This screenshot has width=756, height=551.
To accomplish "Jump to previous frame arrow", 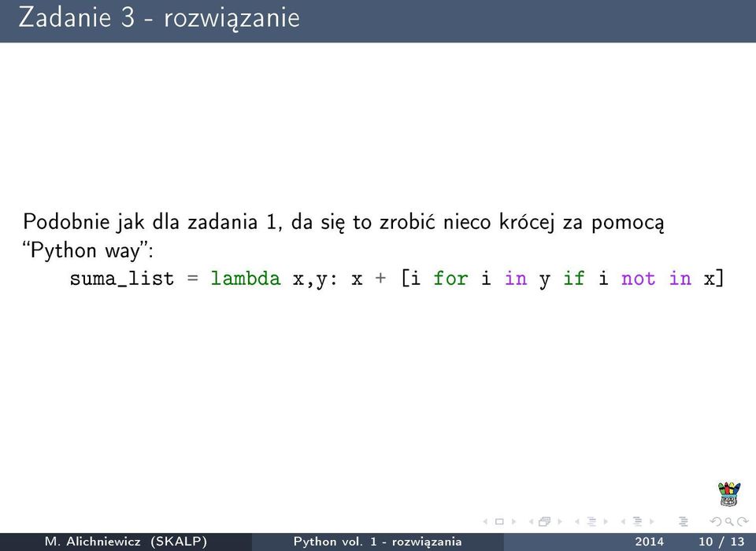I will pyautogui.click(x=532, y=522).
